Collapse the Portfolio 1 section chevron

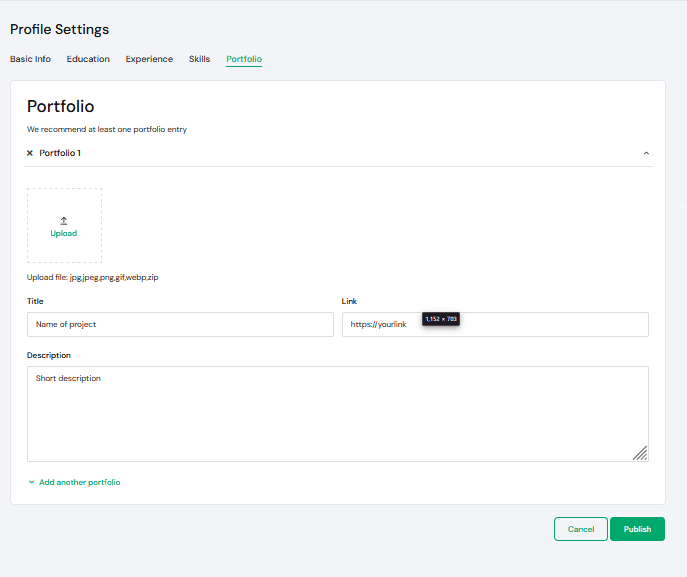[646, 153]
